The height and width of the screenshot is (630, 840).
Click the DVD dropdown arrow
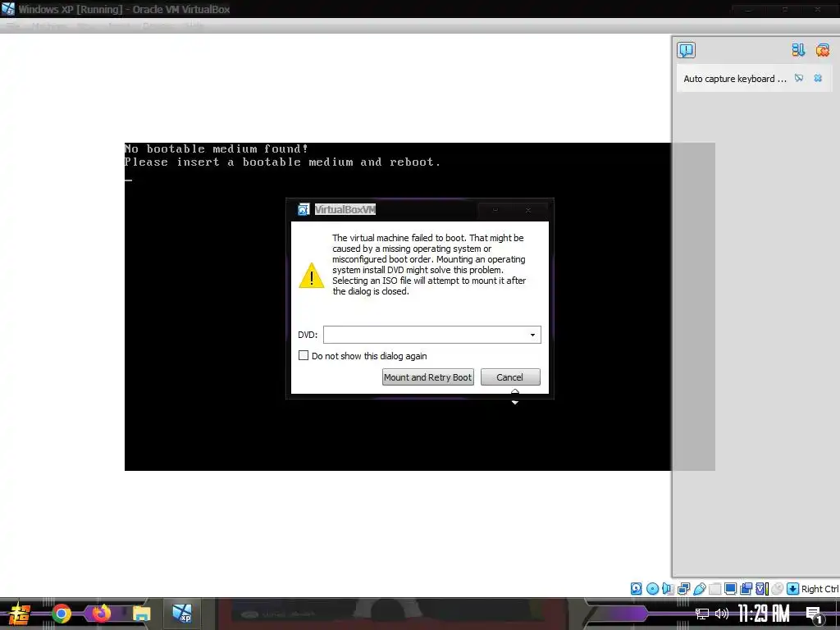(x=532, y=335)
